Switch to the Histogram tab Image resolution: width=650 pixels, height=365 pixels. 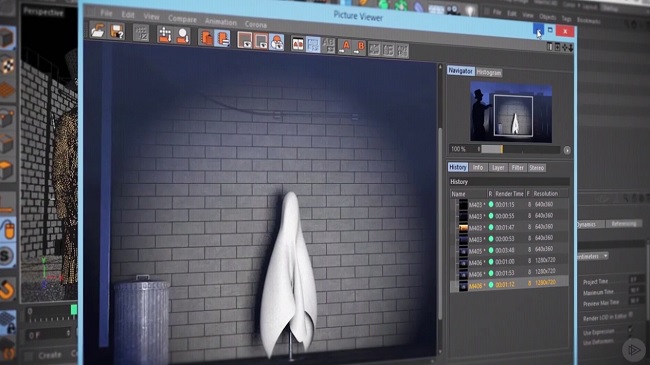[x=489, y=73]
